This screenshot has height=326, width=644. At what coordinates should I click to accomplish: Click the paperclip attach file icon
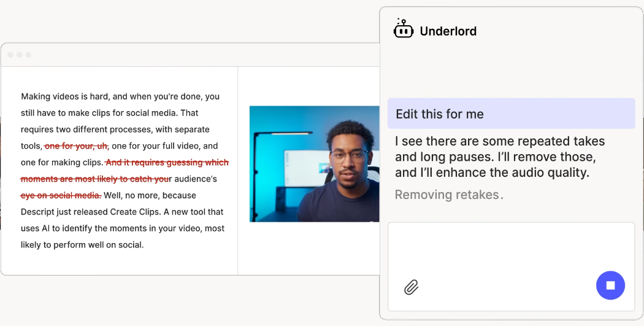(411, 287)
